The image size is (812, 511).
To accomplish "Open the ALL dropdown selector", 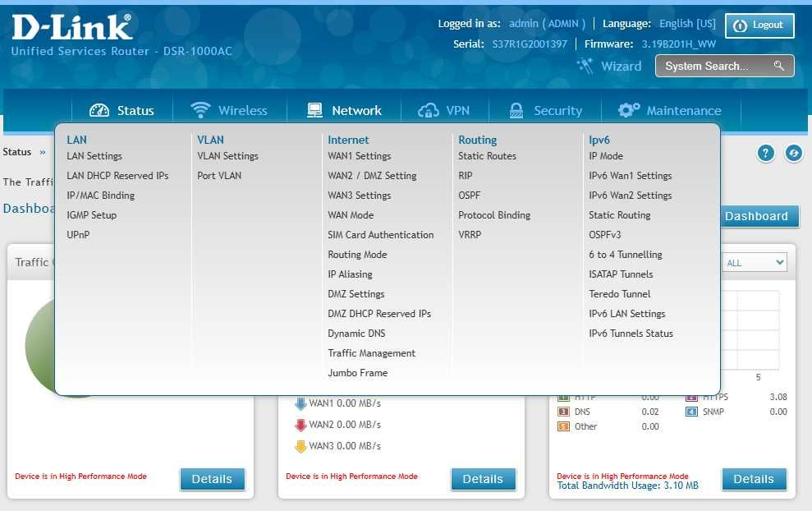I will (755, 262).
